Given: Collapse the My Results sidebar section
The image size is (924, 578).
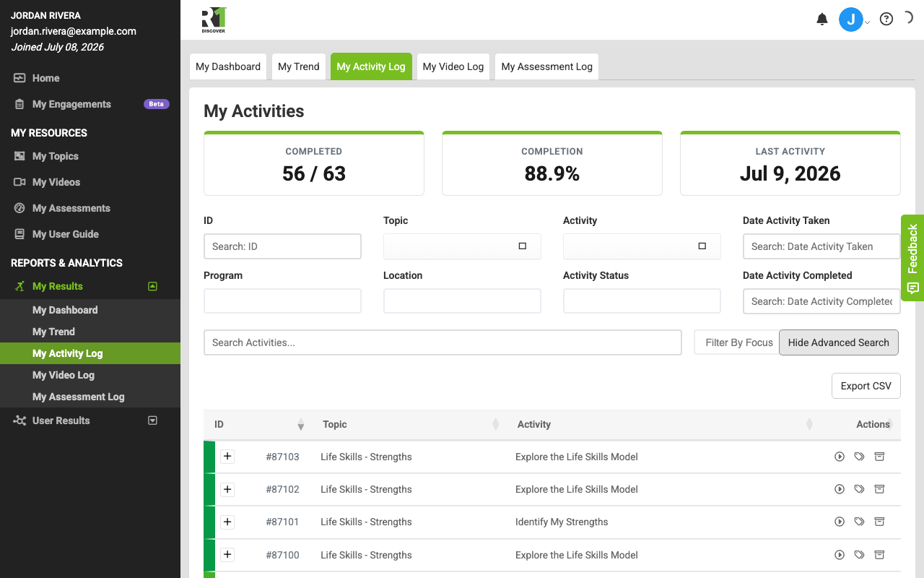Looking at the screenshot, I should pos(152,286).
